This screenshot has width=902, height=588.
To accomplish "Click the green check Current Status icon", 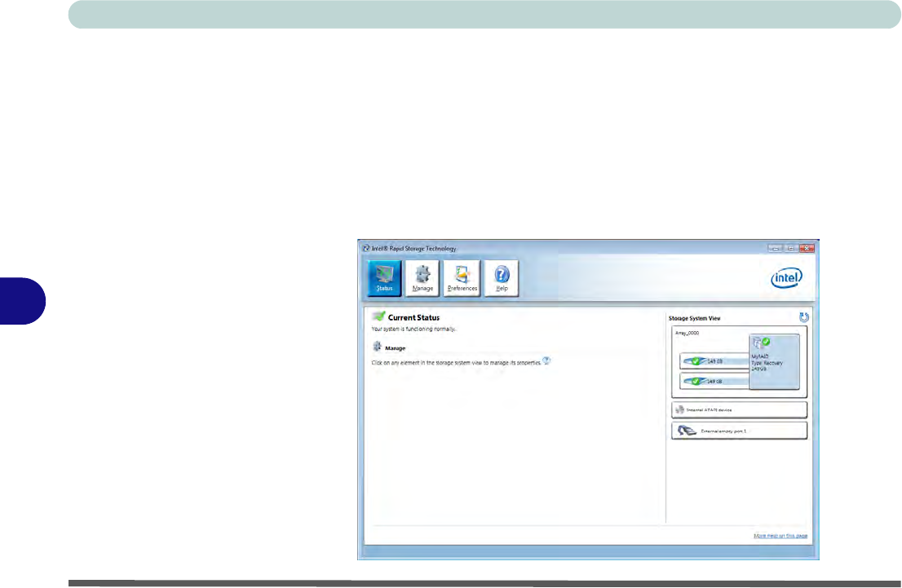I will click(378, 316).
